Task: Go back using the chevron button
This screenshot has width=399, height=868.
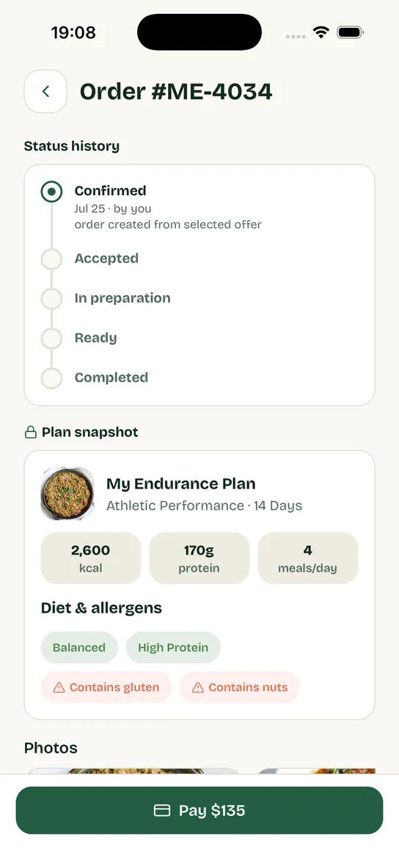Action: click(45, 91)
